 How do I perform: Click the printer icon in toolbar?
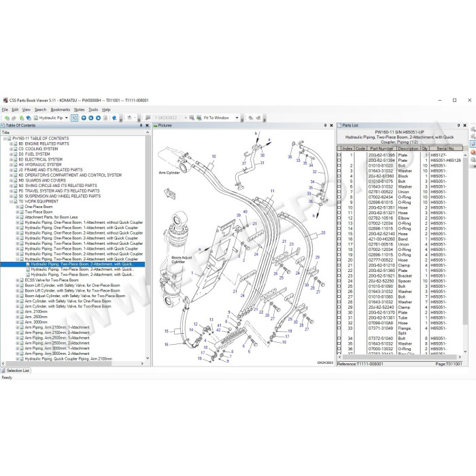(x=129, y=118)
